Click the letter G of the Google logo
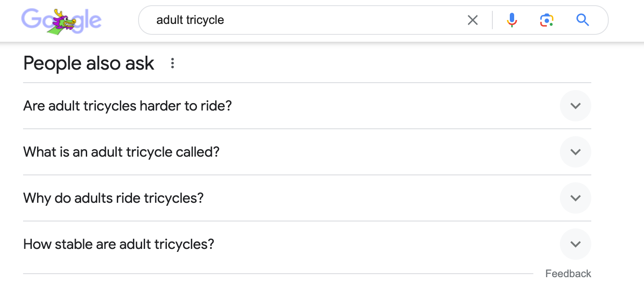The height and width of the screenshot is (295, 644). click(31, 20)
